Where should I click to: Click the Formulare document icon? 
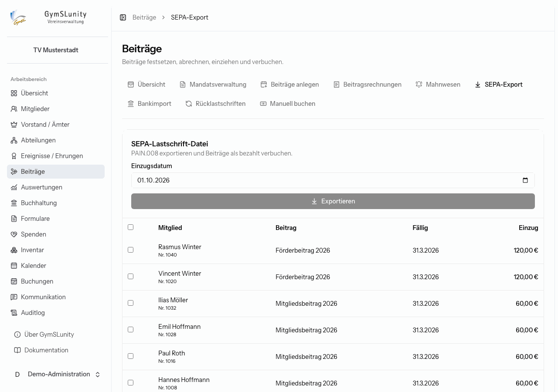click(x=14, y=219)
